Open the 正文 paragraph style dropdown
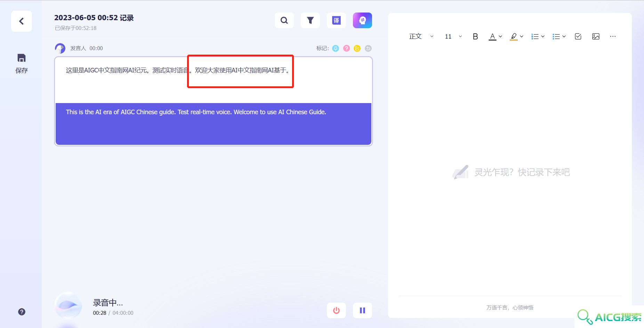 [421, 37]
